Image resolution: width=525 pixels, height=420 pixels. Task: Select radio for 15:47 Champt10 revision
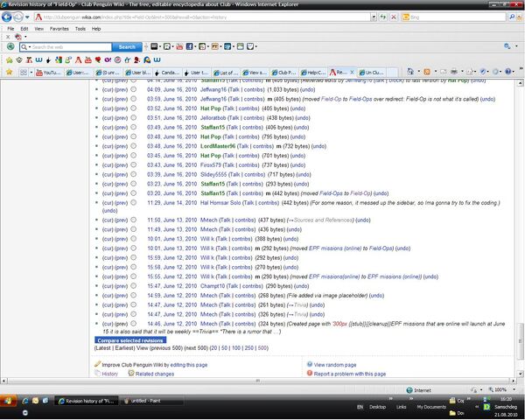pyautogui.click(x=133, y=286)
